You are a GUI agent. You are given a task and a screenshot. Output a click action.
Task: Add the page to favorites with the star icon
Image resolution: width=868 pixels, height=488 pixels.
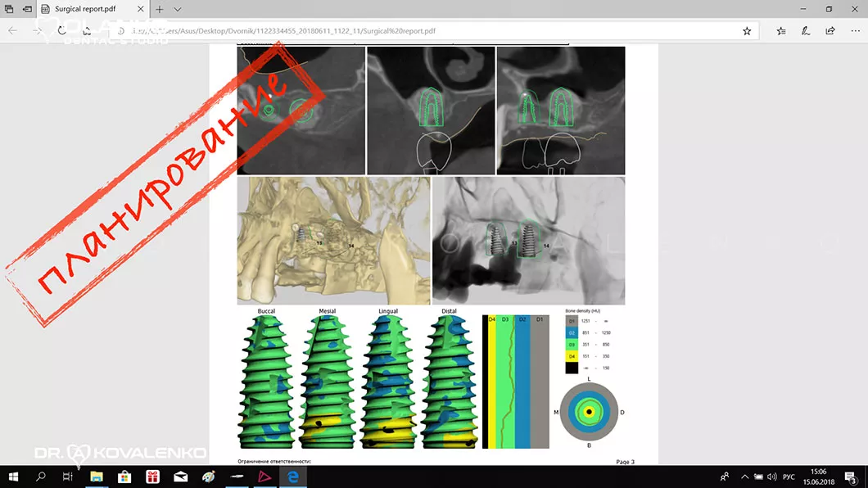747,31
